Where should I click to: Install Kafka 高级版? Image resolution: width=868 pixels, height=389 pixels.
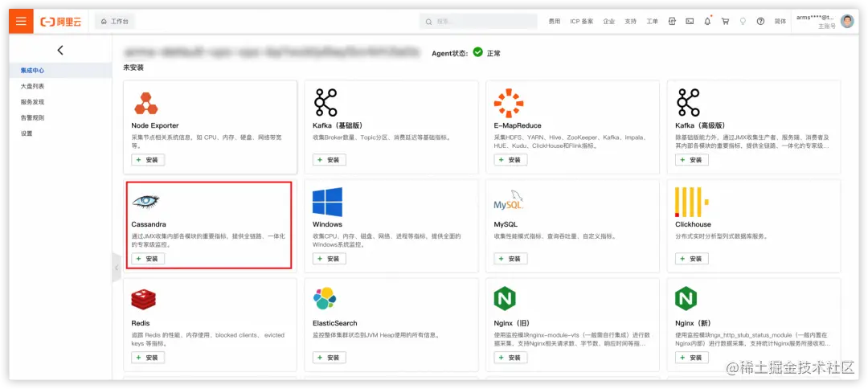pyautogui.click(x=692, y=160)
